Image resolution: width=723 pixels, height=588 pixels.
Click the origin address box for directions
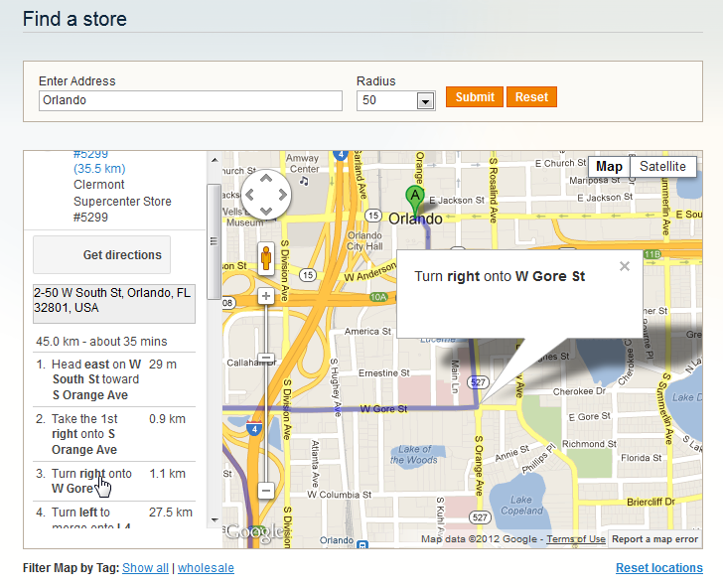(x=114, y=304)
